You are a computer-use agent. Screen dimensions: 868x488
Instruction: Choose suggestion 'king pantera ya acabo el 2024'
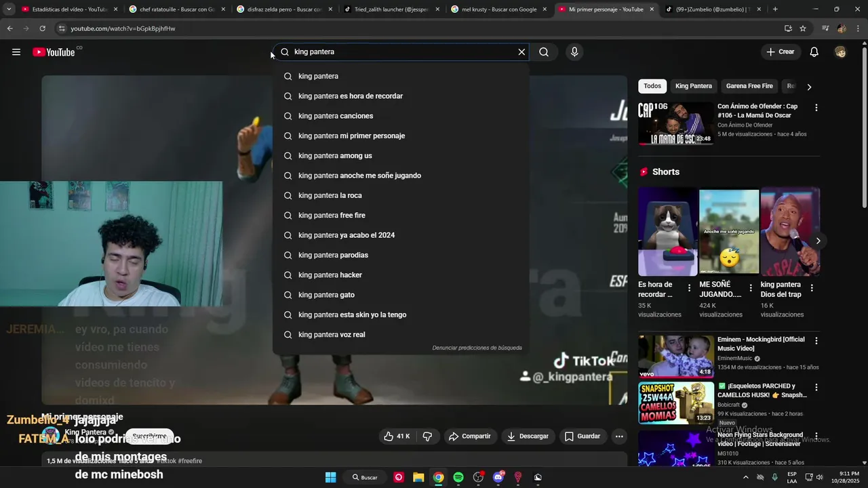pyautogui.click(x=400, y=235)
